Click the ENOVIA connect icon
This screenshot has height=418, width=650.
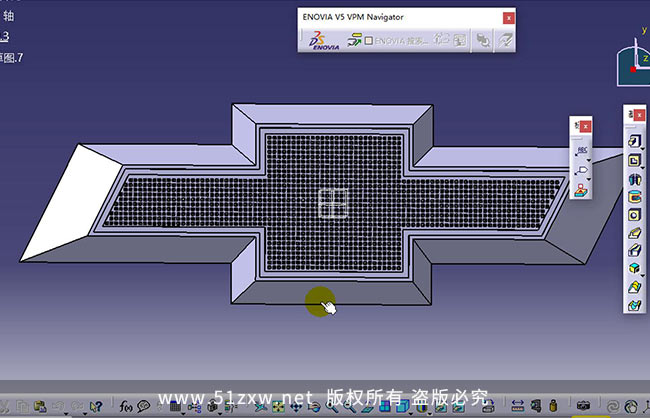tap(354, 40)
